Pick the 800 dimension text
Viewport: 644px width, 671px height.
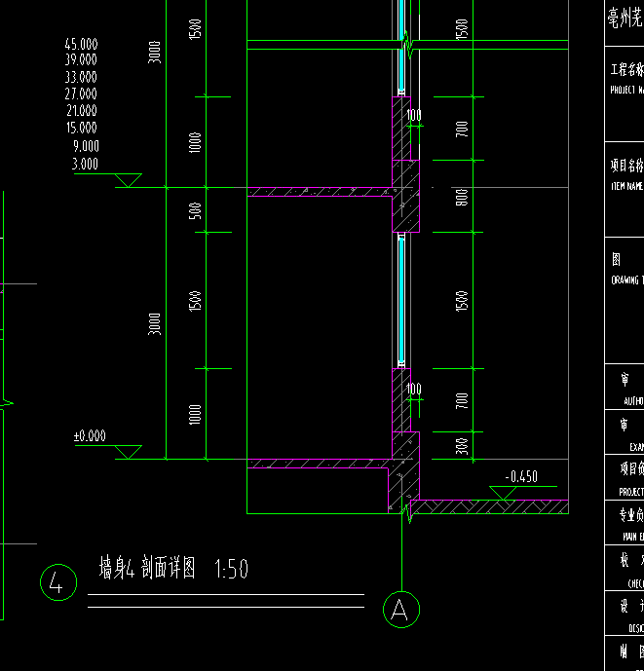[462, 198]
